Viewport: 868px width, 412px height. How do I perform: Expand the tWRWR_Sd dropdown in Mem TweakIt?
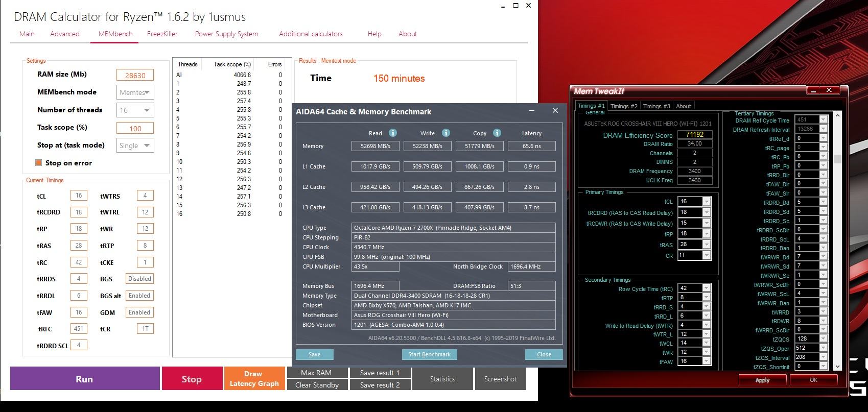click(824, 266)
